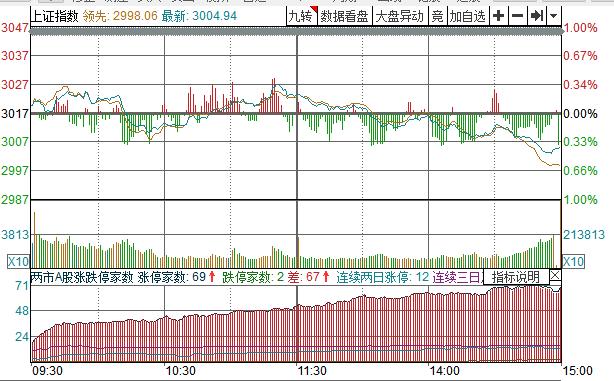Click the 3007 price axis label
The width and height of the screenshot is (614, 381).
point(15,141)
